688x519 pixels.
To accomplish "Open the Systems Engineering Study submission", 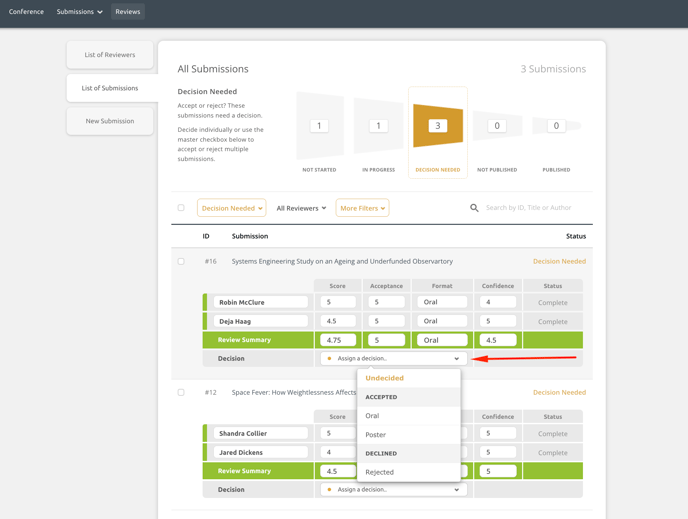I will 342,262.
